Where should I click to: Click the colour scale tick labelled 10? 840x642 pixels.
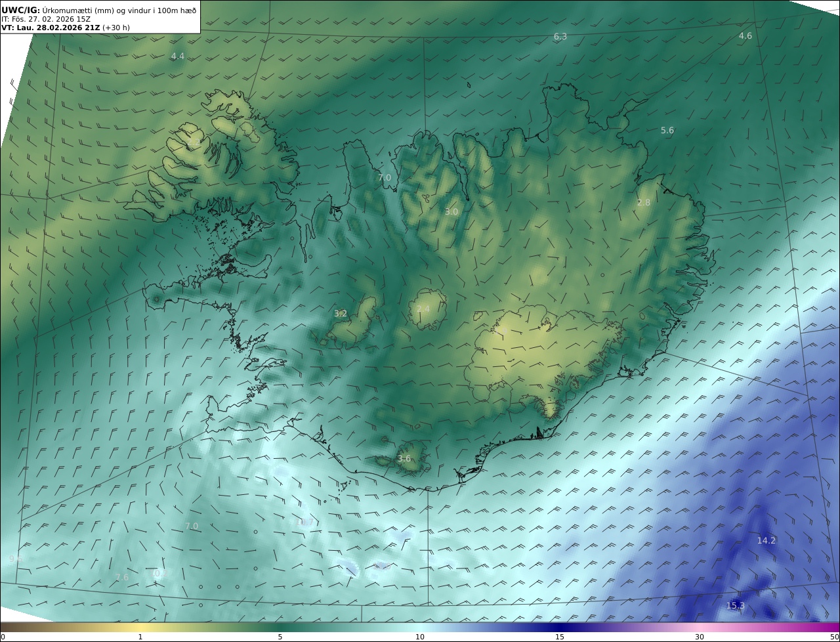[420, 637]
